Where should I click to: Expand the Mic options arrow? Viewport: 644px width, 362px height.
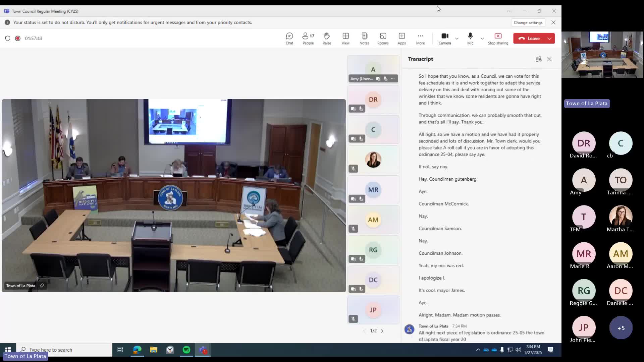click(482, 39)
